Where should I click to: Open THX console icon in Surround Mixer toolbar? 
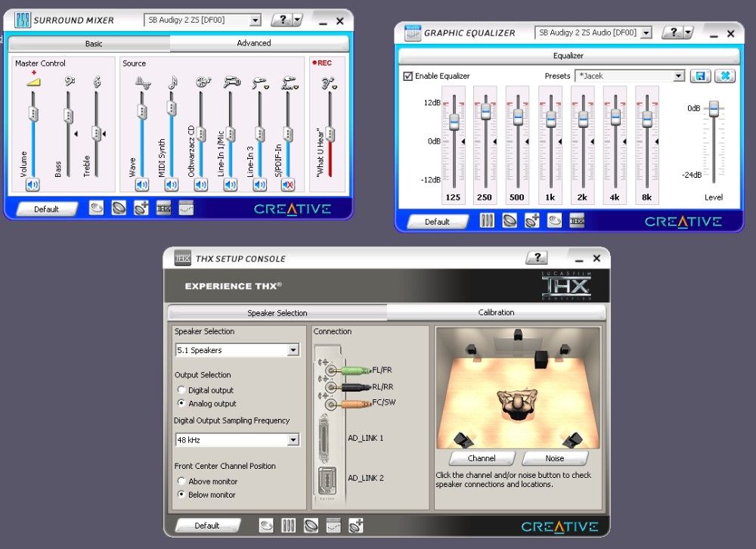163,208
